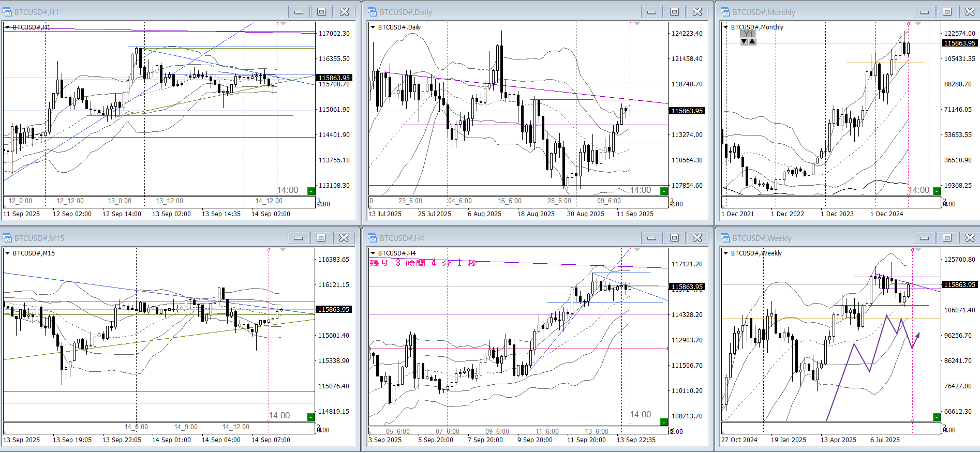The image size is (980, 453).
Task: Maximize the BTCUSD#,Daily chart window
Action: click(674, 12)
